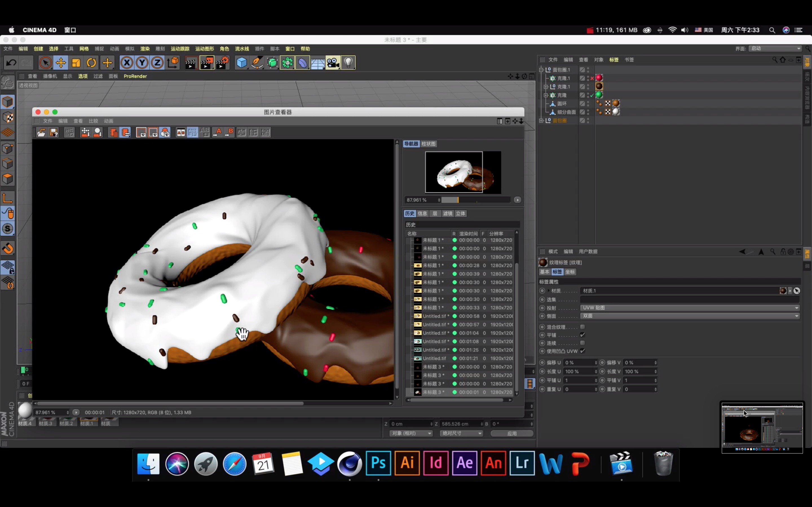Adjust the navigator zoom slider
Screen dimensions: 812x507
[458, 200]
